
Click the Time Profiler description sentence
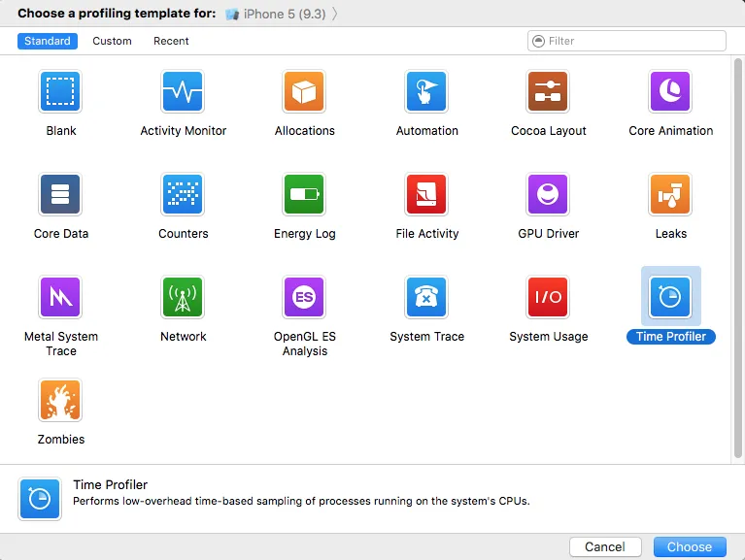tap(301, 501)
